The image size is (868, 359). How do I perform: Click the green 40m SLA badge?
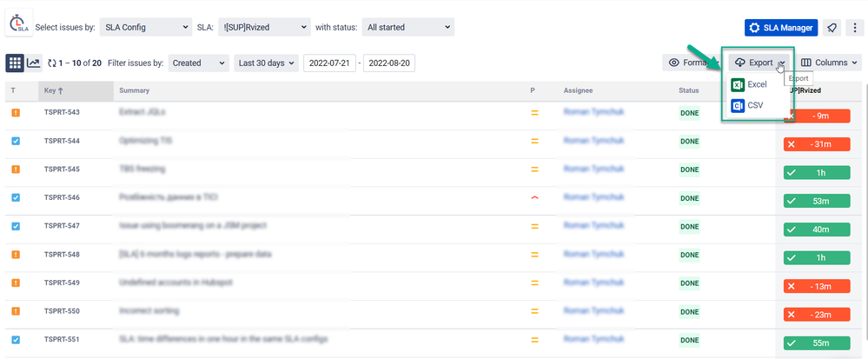[817, 229]
